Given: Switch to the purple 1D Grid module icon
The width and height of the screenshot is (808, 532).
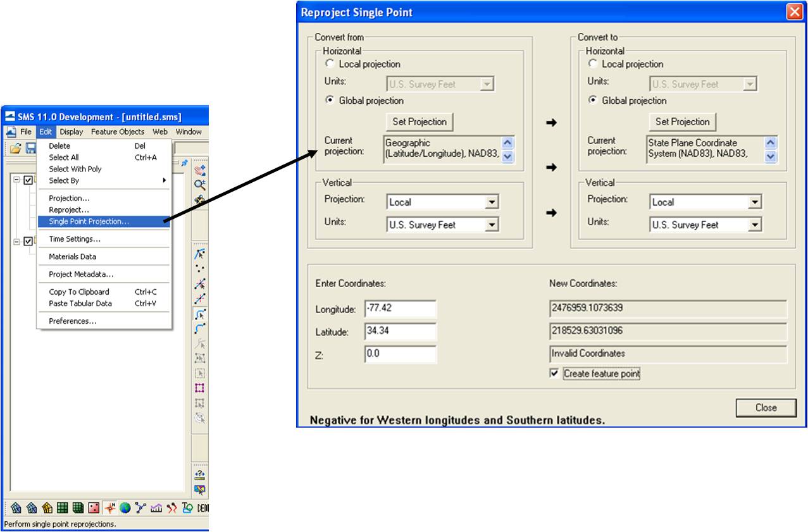Looking at the screenshot, I should pyautogui.click(x=156, y=507).
